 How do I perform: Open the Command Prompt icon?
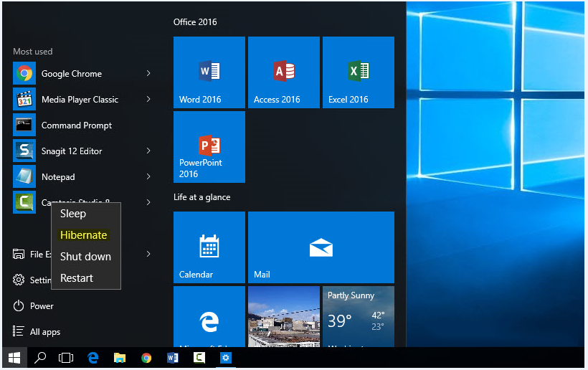(24, 125)
